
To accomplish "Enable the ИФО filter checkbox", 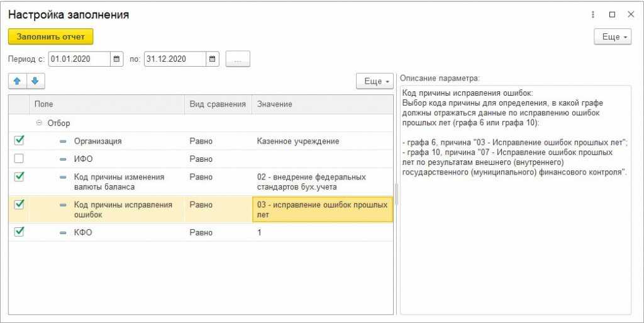I will tap(19, 159).
